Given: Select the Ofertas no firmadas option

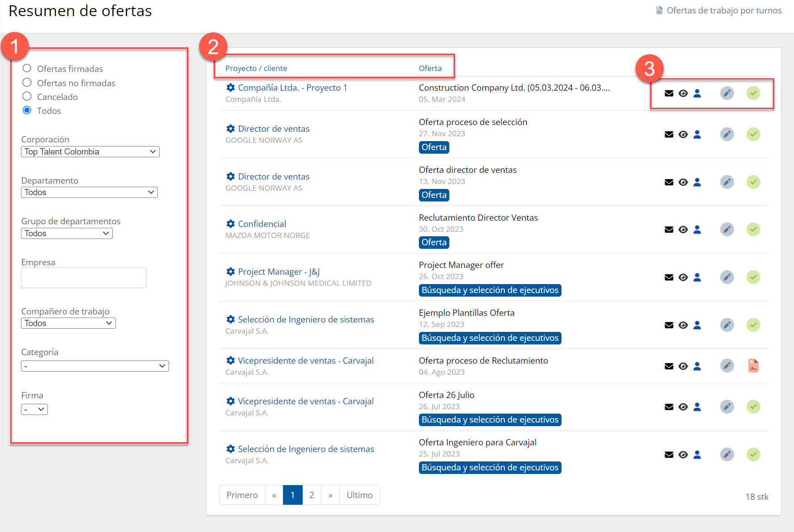Looking at the screenshot, I should click(x=27, y=83).
